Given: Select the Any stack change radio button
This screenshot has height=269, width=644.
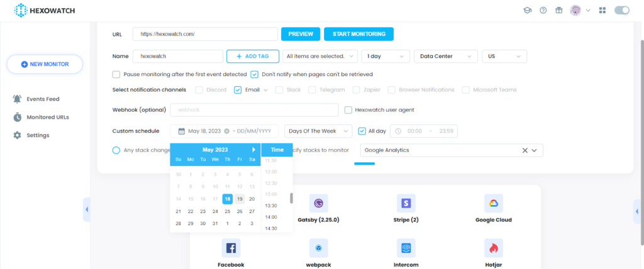Looking at the screenshot, I should [x=116, y=150].
